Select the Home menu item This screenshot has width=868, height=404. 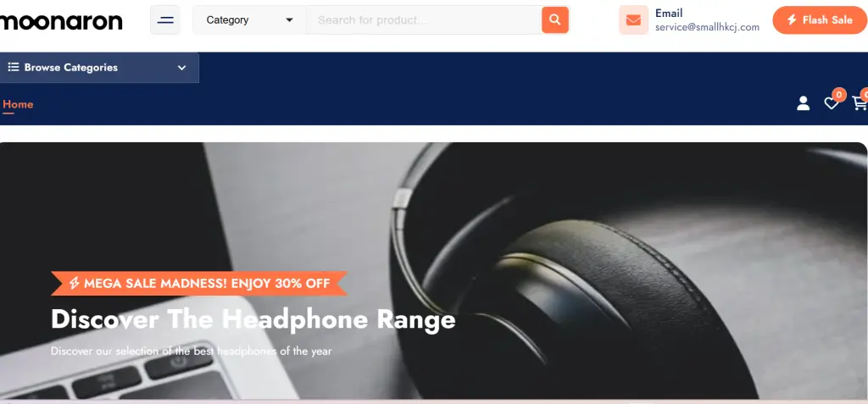pyautogui.click(x=18, y=104)
